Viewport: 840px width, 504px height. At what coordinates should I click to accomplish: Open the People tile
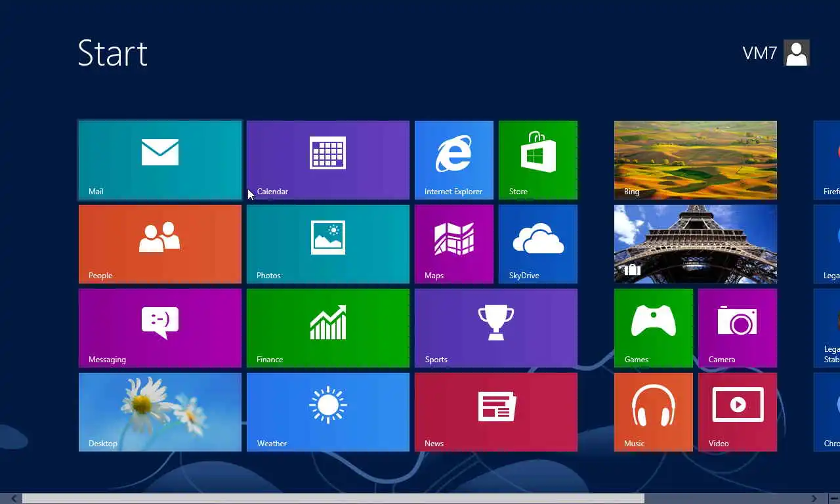pos(160,244)
